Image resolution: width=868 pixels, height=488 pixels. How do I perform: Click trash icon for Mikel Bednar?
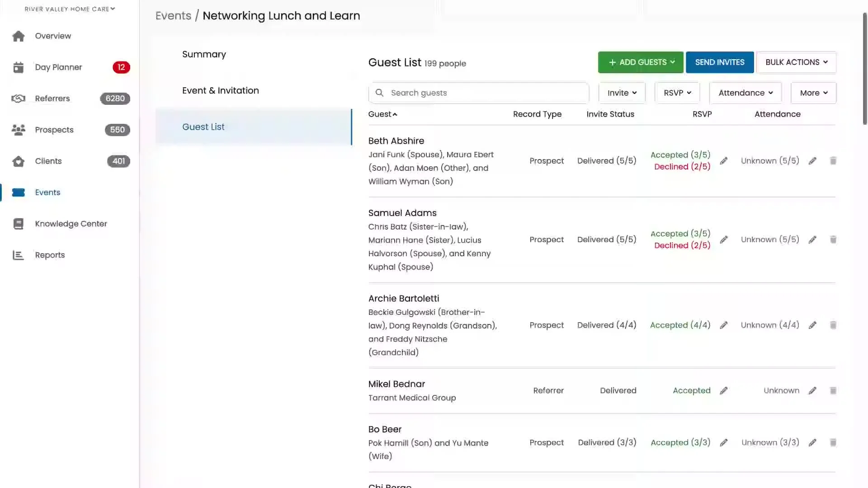tap(833, 390)
